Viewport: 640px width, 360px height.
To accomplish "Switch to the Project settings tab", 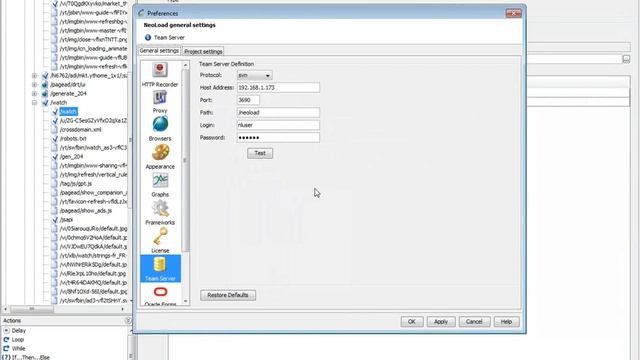I will (203, 51).
